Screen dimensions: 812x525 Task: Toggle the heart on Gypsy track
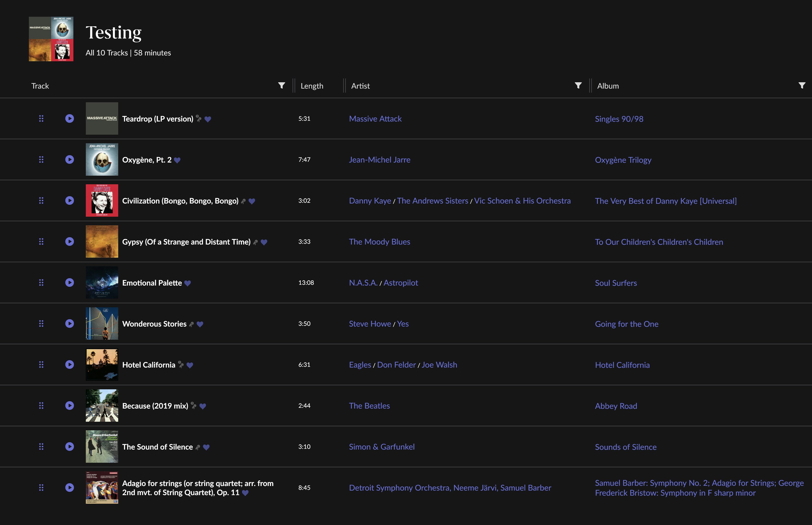coord(264,242)
